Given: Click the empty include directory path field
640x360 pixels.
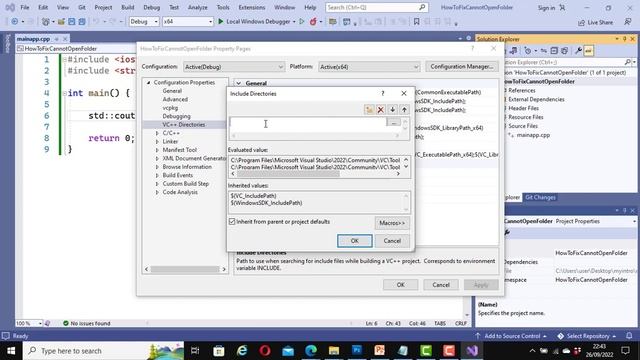Looking at the screenshot, I should [x=308, y=123].
